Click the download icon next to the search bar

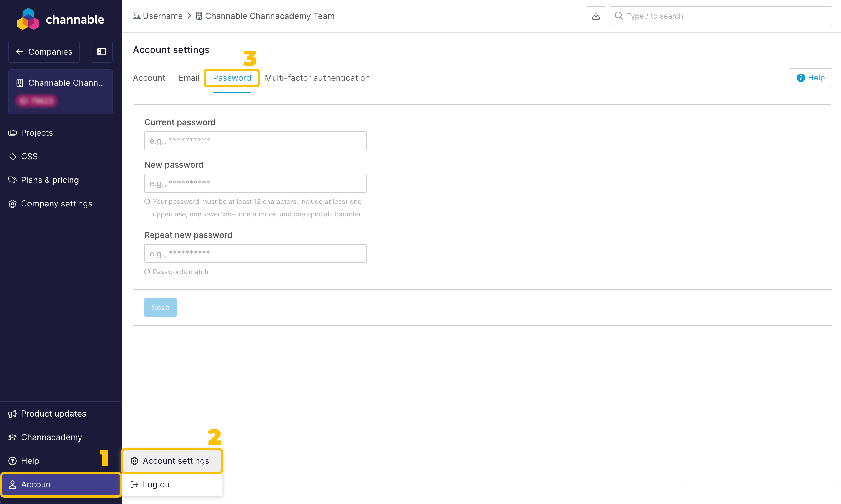click(x=596, y=16)
